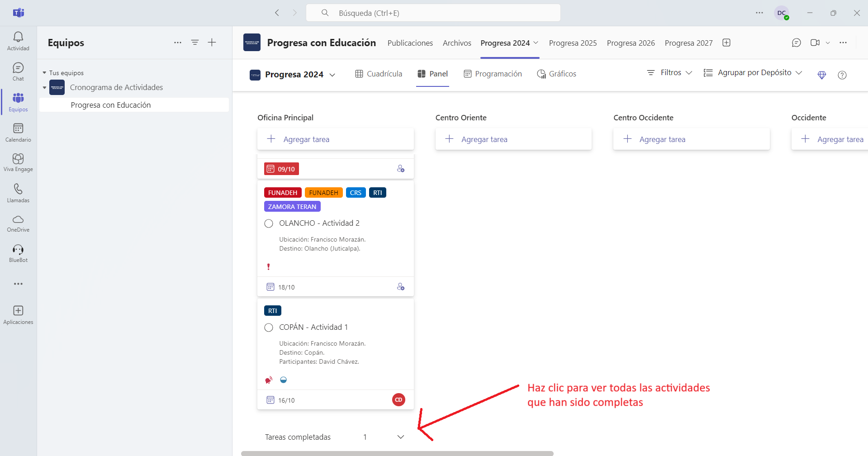Open Llamadas in the sidebar
The height and width of the screenshot is (456, 868).
(x=18, y=193)
